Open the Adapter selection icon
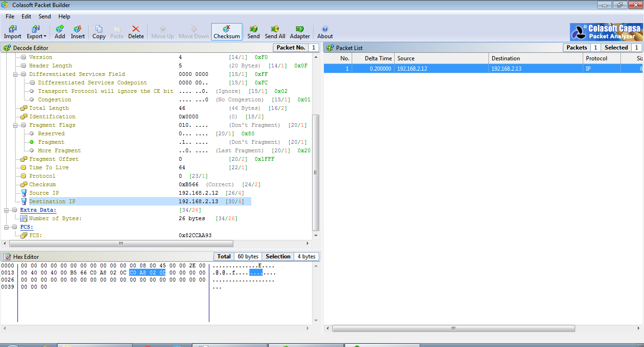The height and width of the screenshot is (347, 644). coord(300,32)
